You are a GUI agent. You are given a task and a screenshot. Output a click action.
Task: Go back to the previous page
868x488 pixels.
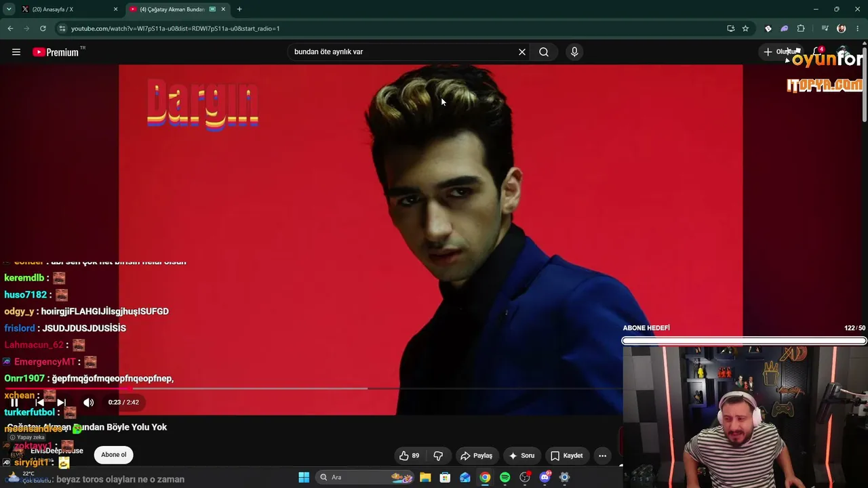tap(10, 28)
